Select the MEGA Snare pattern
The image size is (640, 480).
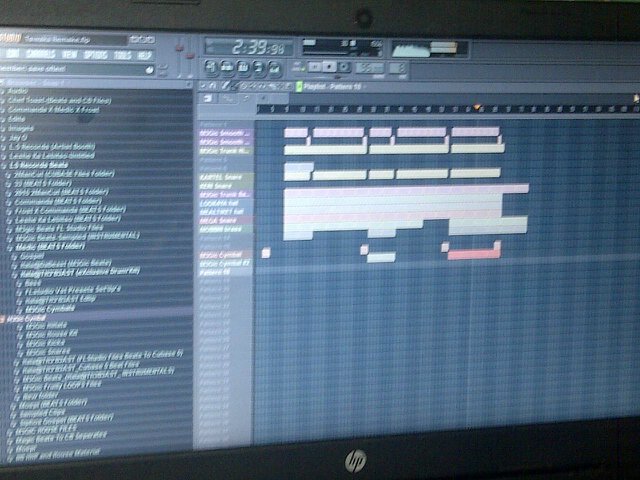(225, 220)
